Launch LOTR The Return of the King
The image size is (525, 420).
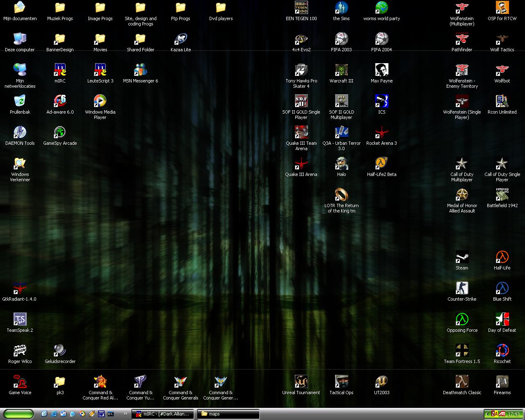click(341, 194)
